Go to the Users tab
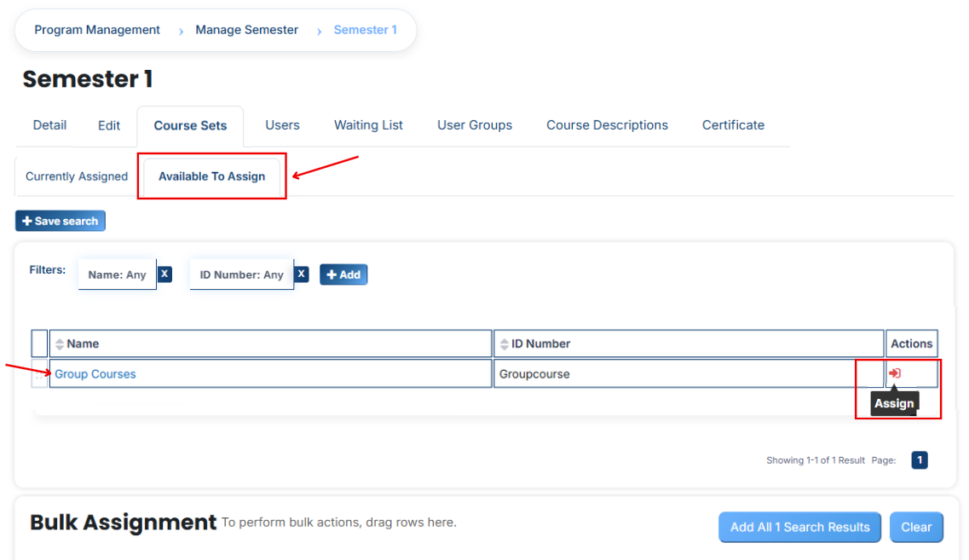This screenshot has height=560, width=969. (x=282, y=125)
